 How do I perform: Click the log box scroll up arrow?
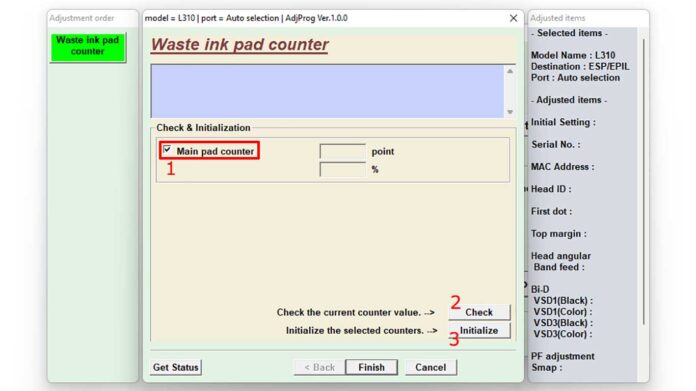click(x=510, y=71)
